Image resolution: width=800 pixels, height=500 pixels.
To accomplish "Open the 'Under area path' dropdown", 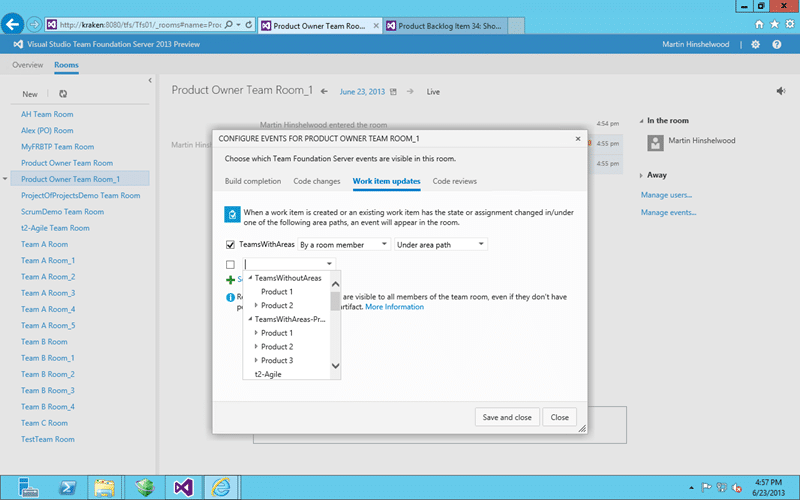I will click(441, 245).
